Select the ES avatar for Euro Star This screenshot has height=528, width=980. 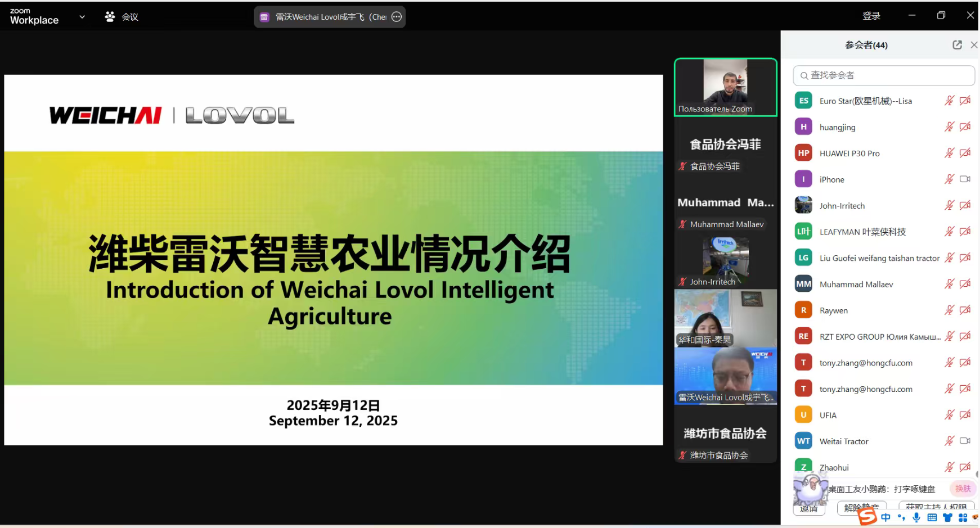tap(803, 101)
